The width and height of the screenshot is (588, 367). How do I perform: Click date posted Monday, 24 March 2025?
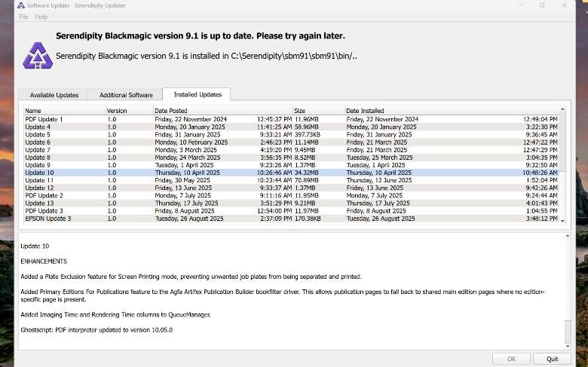click(188, 158)
